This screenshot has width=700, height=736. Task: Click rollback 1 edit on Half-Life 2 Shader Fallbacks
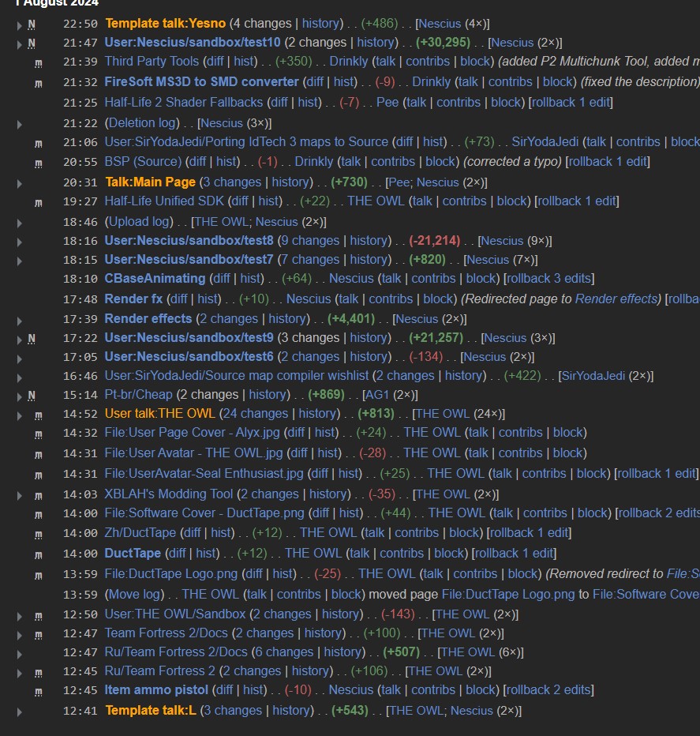pos(571,102)
